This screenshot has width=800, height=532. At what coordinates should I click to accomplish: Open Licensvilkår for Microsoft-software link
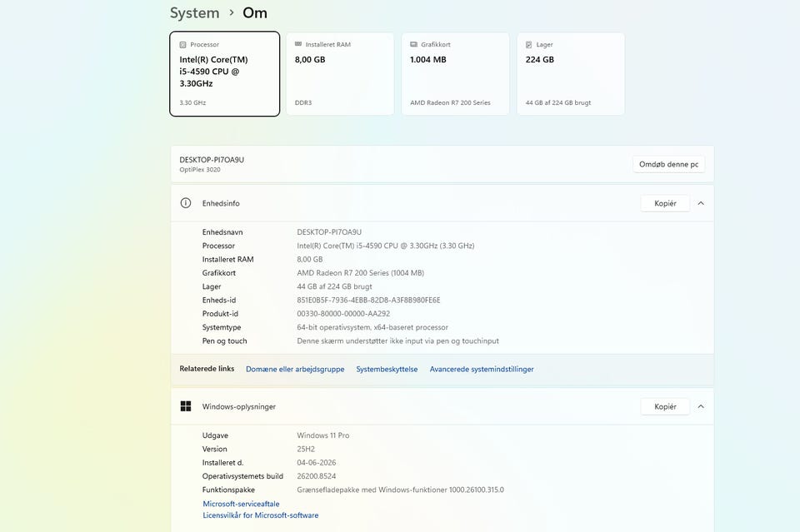(260, 515)
